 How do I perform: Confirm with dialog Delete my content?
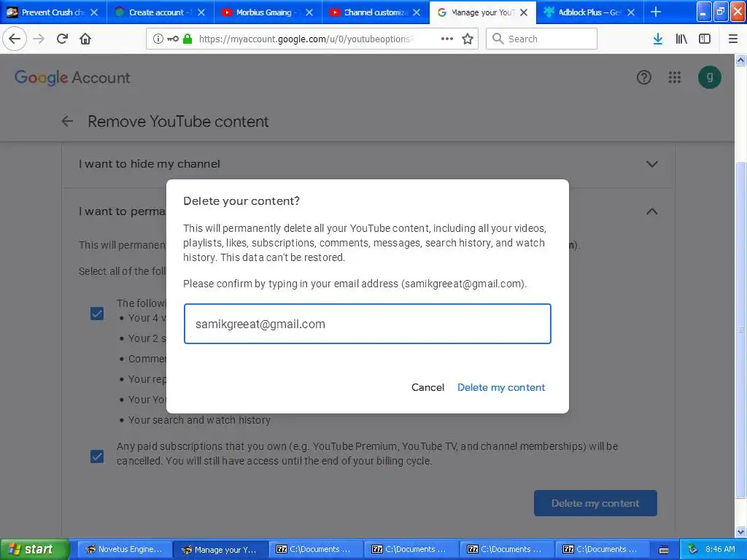[501, 387]
